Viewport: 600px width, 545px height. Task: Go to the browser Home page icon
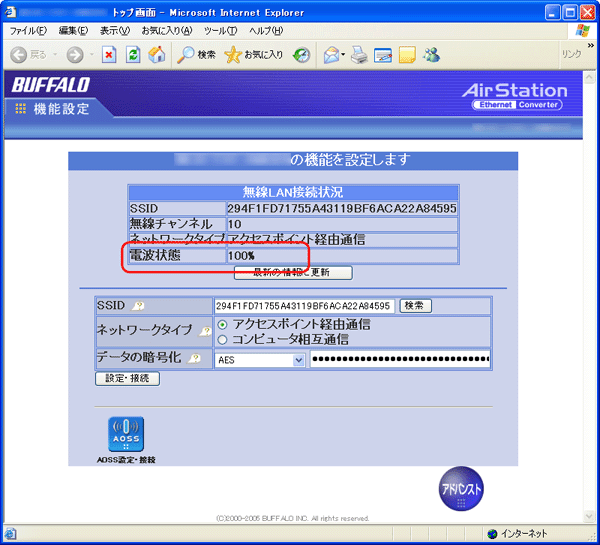tap(157, 55)
